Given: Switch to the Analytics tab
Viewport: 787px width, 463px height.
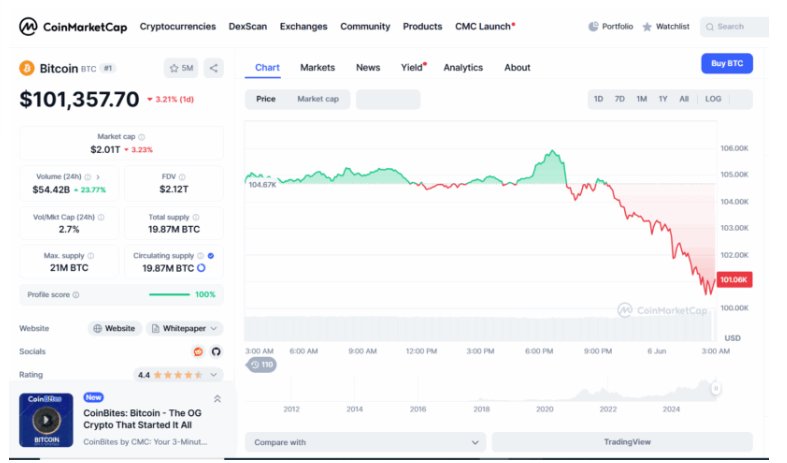Looking at the screenshot, I should (x=463, y=67).
